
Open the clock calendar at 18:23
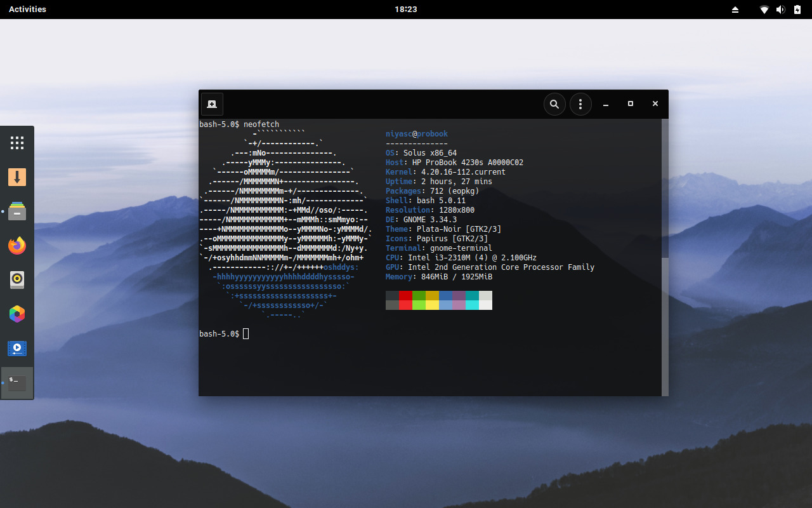click(406, 9)
